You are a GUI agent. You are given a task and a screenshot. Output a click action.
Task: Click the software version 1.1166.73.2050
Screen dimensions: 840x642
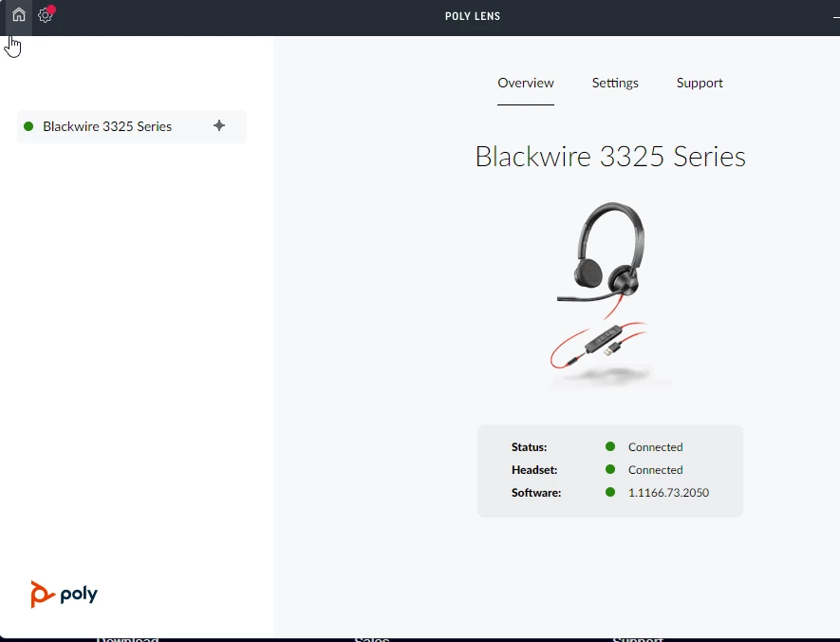[x=668, y=493]
